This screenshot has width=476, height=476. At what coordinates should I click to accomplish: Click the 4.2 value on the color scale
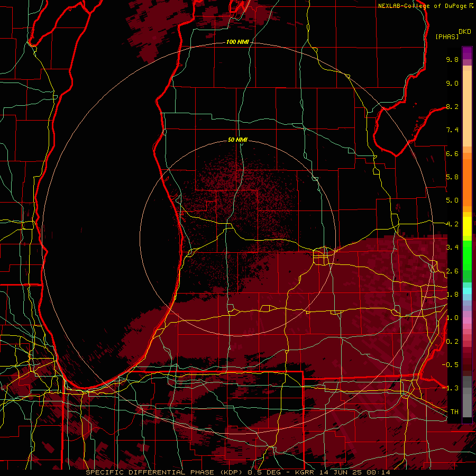[452, 224]
